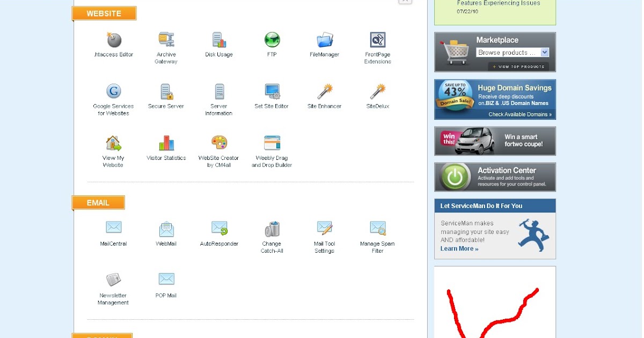Launch Set Site Editor
Screen dimensions: 644x338
272,92
